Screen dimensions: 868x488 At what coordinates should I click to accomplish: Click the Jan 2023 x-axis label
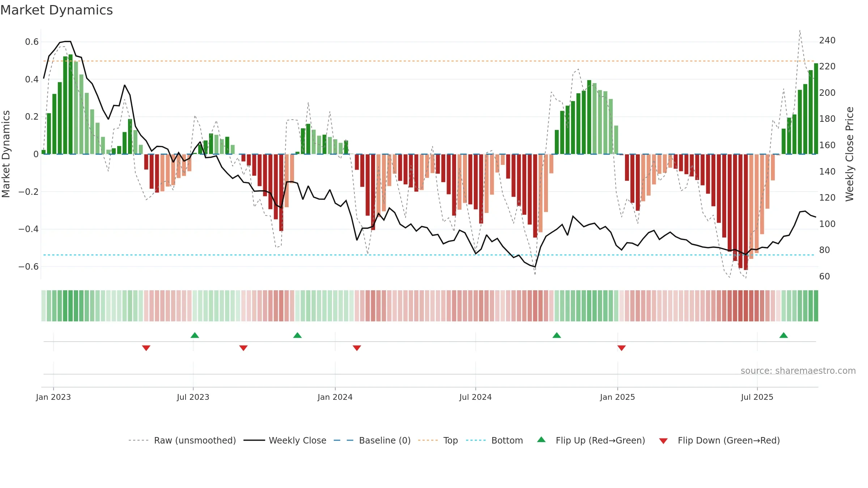pos(54,397)
